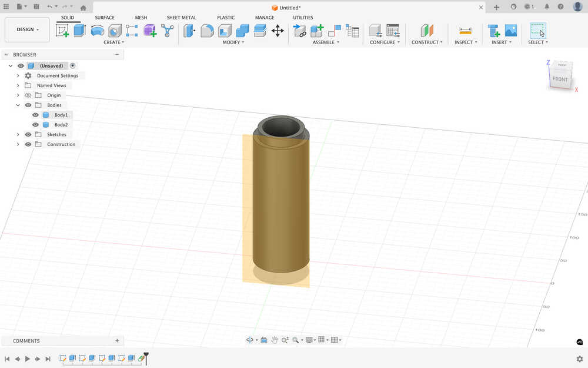Collapse the BROWSER panel with the minus button

117,54
